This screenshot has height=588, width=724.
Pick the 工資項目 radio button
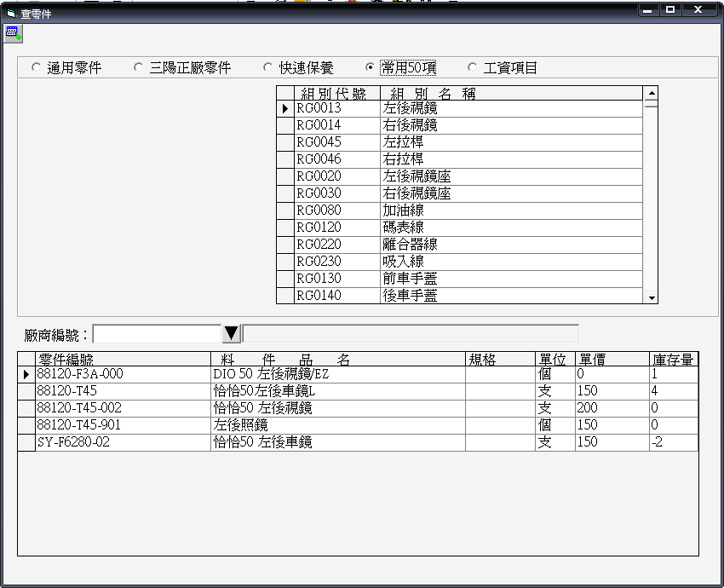coord(472,68)
